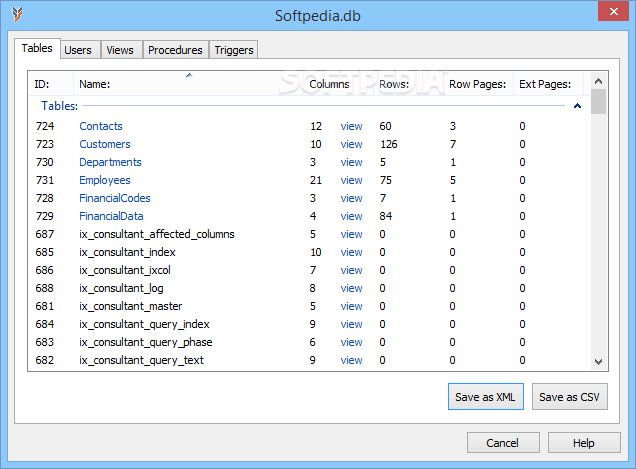Click view link for ix_consultant_query_text
The height and width of the screenshot is (469, 636).
(x=351, y=360)
